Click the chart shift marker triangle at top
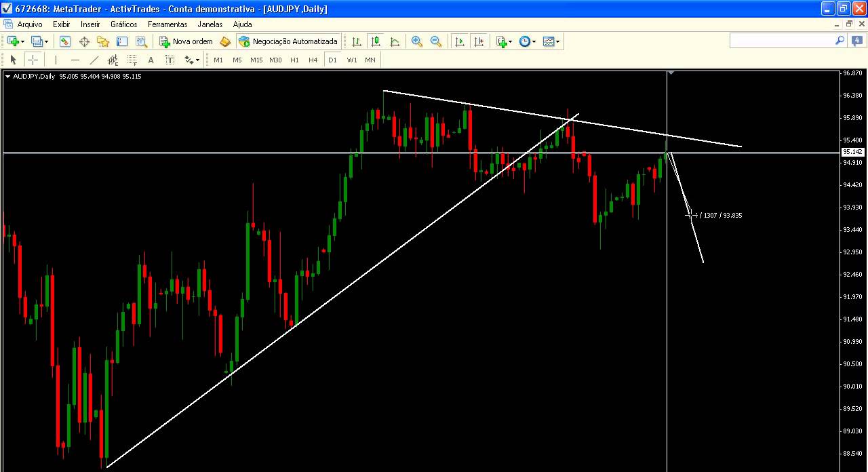This screenshot has height=472, width=868. (670, 73)
